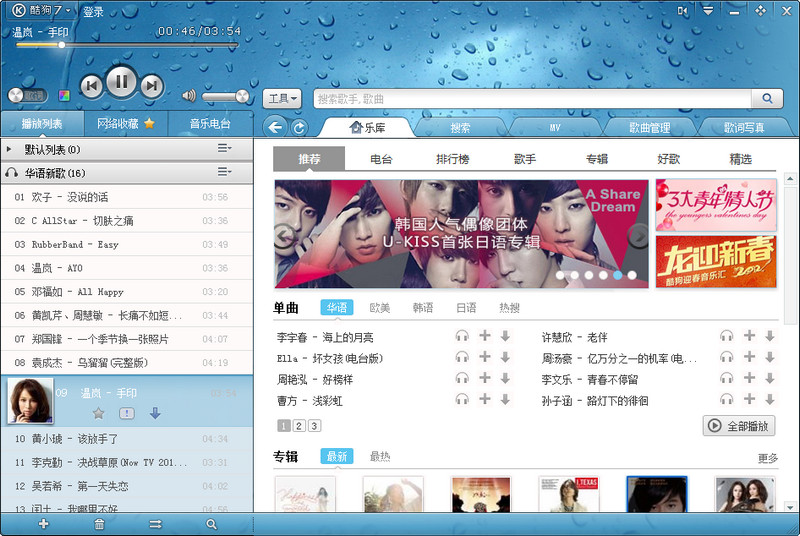Select song 03 RubberBand - Easy
The image size is (800, 536).
click(127, 244)
